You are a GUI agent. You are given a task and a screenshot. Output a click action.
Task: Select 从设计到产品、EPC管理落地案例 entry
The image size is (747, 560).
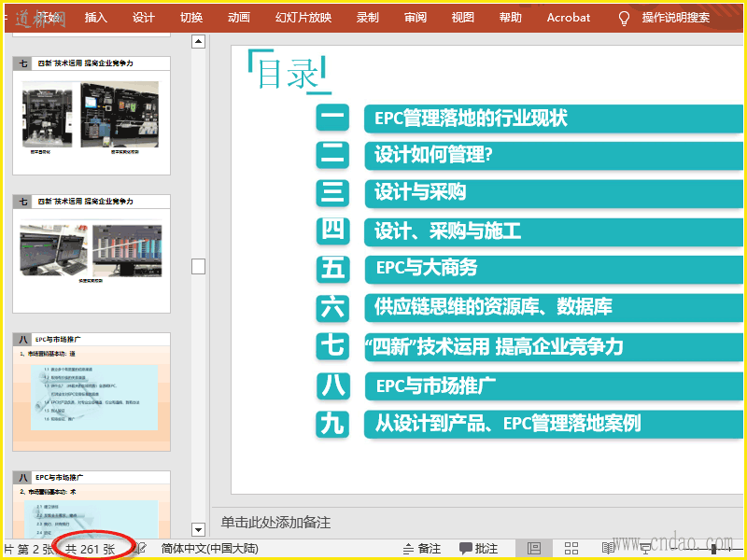(x=554, y=424)
